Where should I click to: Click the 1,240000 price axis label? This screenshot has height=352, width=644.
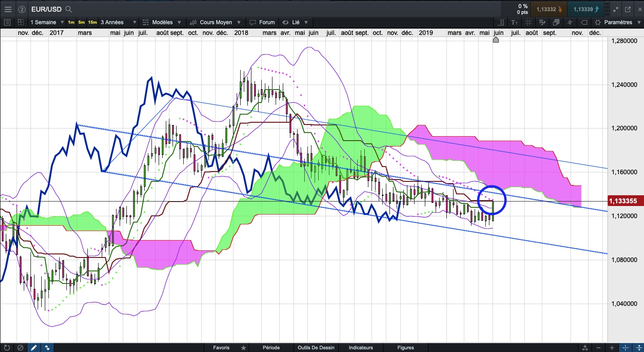623,85
